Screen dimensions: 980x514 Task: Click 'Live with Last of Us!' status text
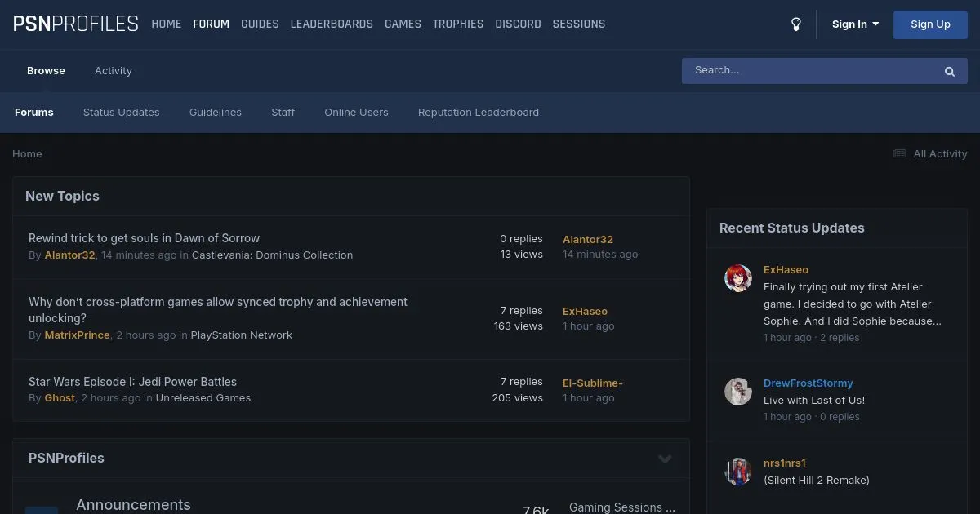click(814, 400)
